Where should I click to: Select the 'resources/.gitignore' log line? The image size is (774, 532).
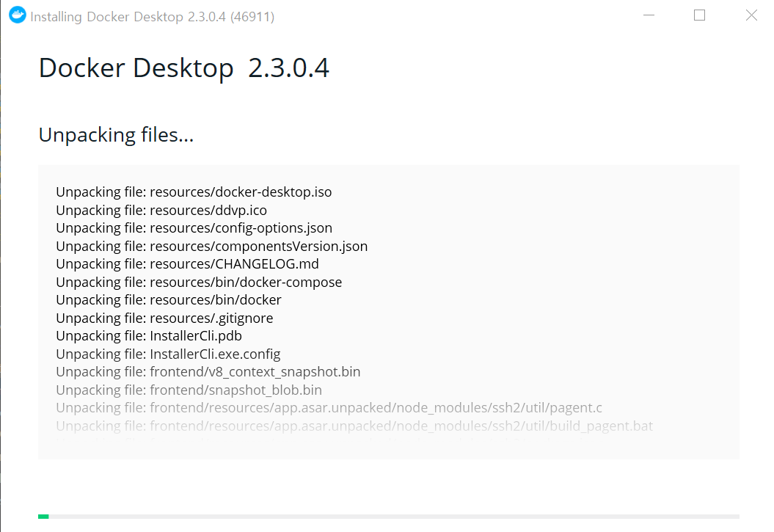tap(164, 318)
